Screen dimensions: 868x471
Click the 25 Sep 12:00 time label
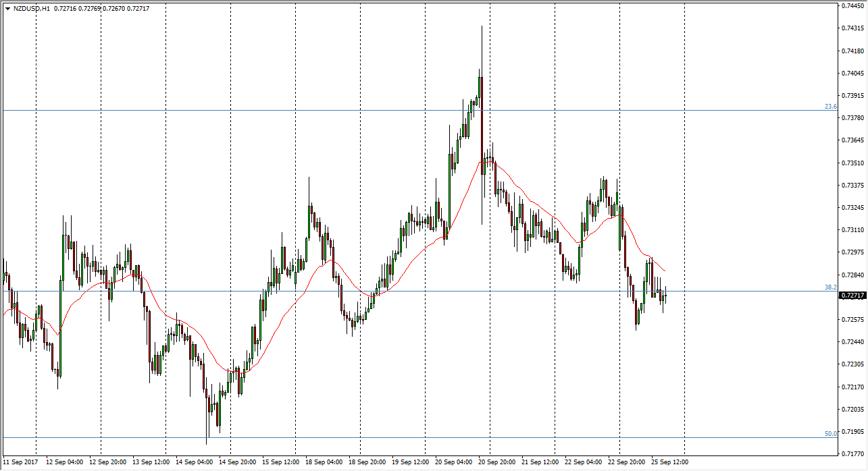click(x=669, y=463)
